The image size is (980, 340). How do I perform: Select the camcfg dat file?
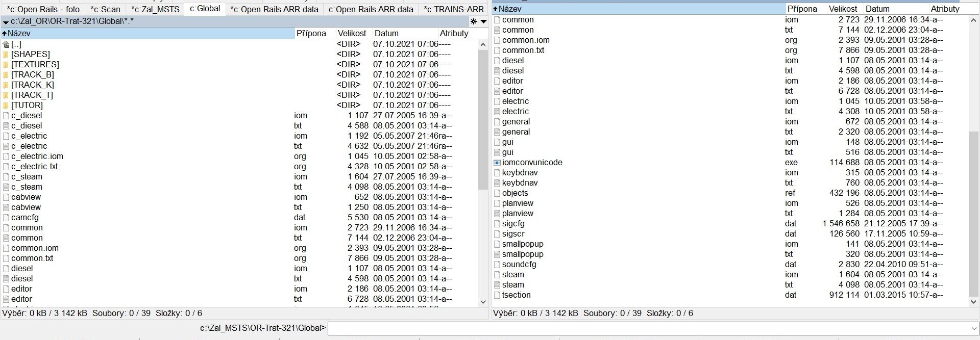[24, 218]
